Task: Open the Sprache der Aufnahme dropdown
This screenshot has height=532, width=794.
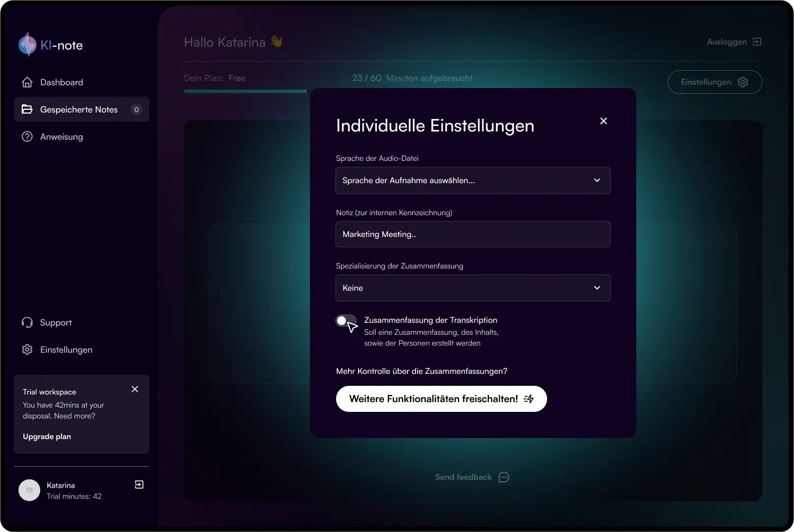Action: (473, 180)
